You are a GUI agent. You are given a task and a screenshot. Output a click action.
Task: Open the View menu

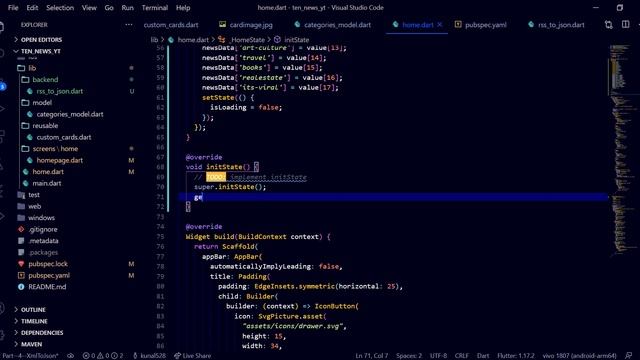click(x=89, y=8)
